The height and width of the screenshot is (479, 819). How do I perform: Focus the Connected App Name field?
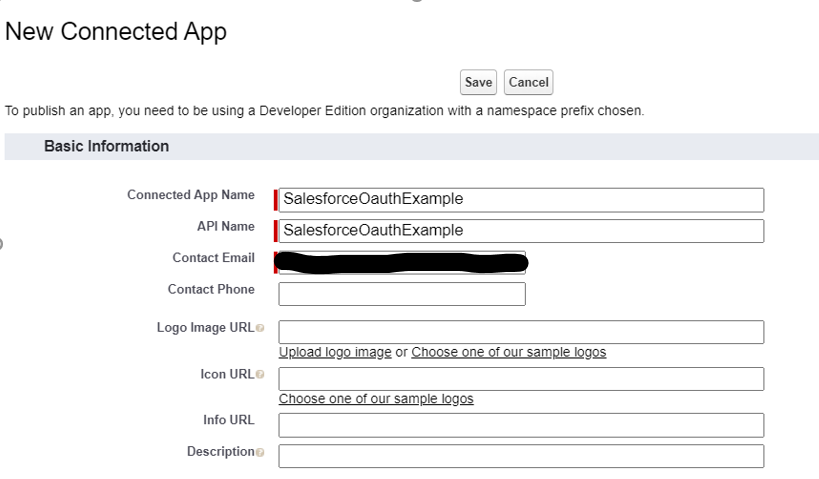(521, 200)
